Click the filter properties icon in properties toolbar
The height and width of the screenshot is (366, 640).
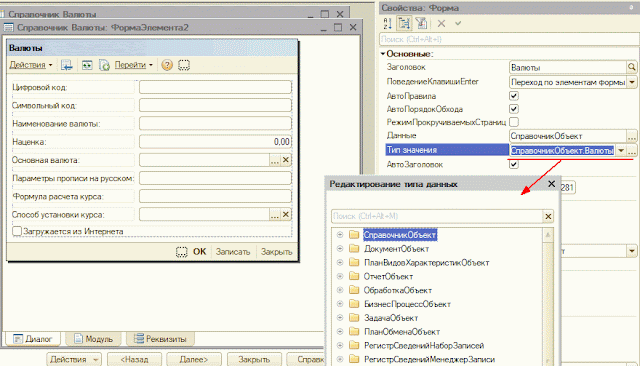[x=421, y=23]
